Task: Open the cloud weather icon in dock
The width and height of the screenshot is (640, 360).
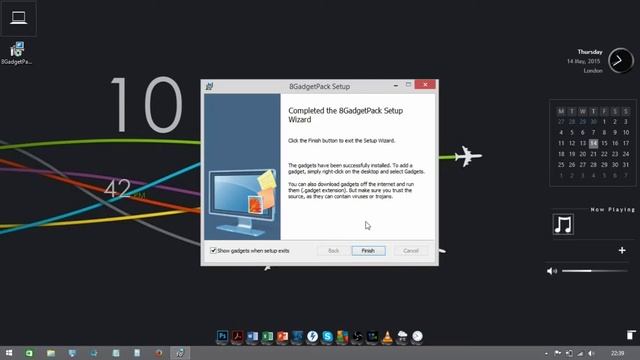Action: tap(402, 336)
